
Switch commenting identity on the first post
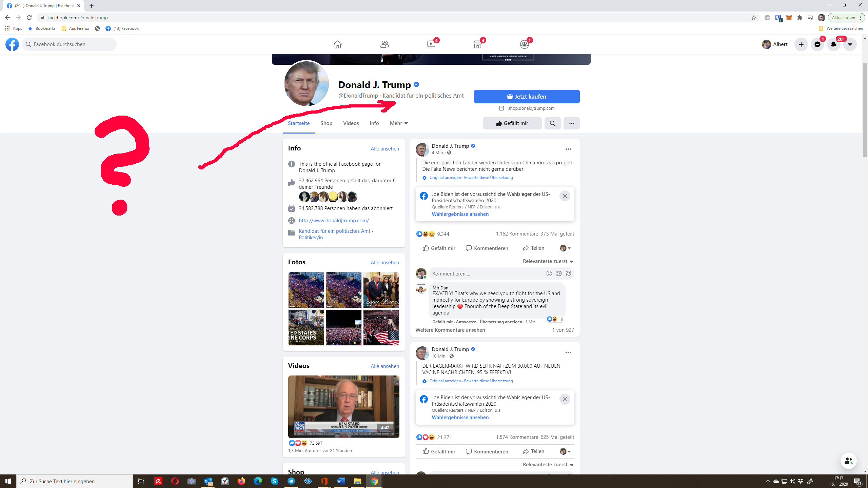click(x=565, y=248)
